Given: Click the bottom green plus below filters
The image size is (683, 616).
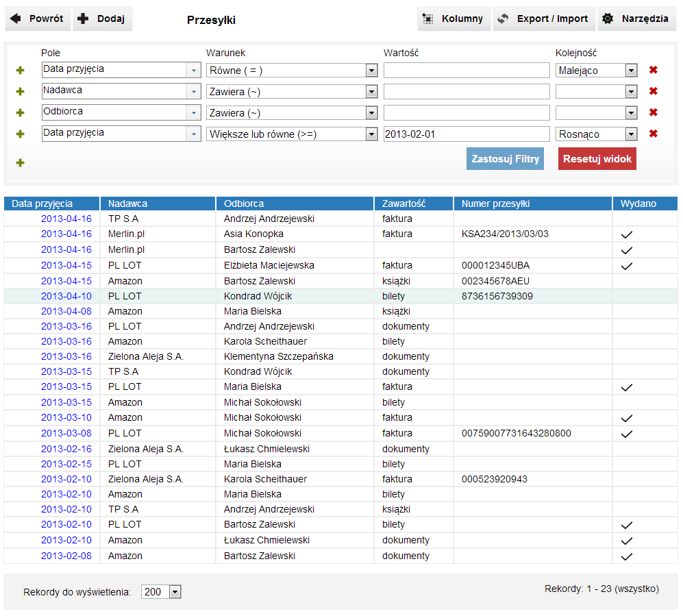Looking at the screenshot, I should (20, 162).
